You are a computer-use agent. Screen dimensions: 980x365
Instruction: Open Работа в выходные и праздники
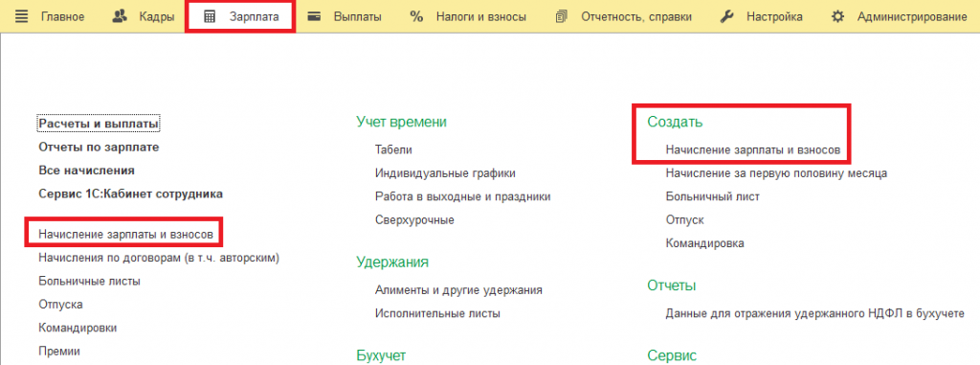[462, 196]
